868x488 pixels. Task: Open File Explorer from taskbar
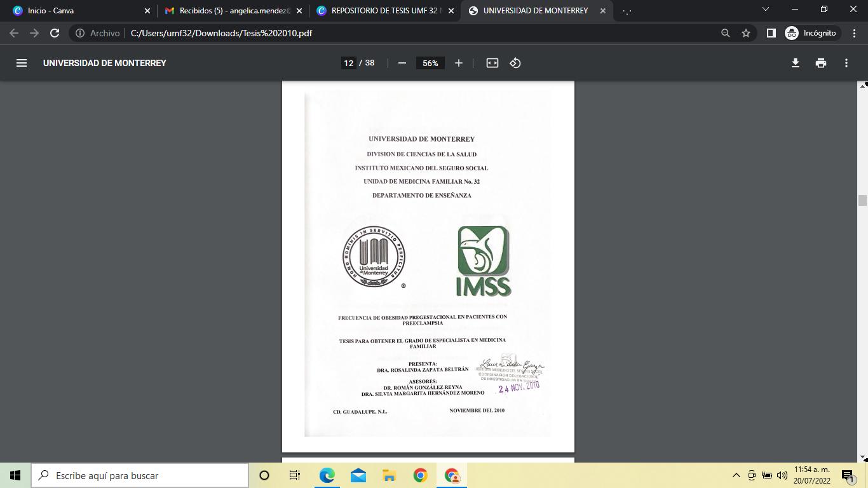[x=389, y=475]
